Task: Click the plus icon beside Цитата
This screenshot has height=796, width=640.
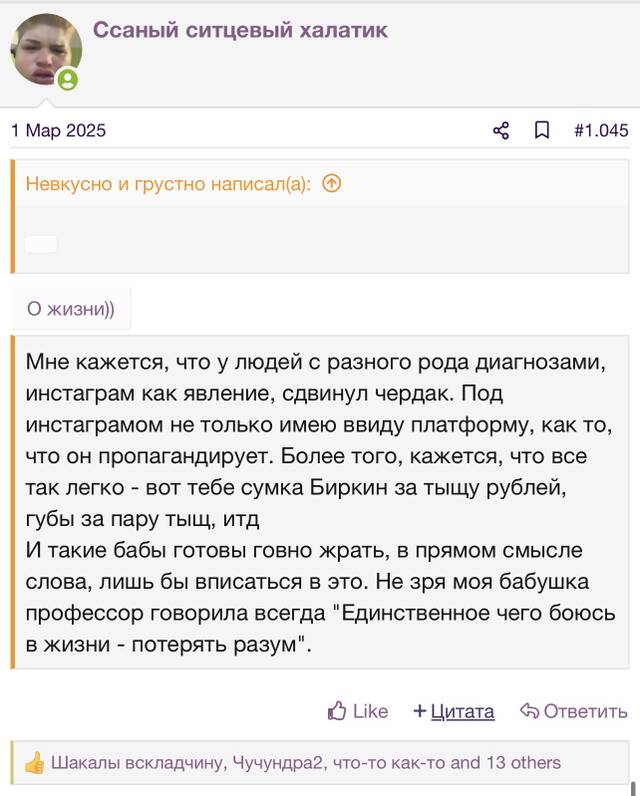Action: tap(419, 711)
